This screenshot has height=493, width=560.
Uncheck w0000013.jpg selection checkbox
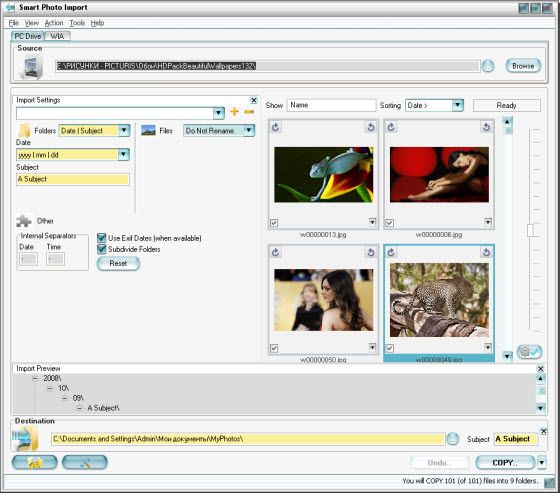[274, 223]
